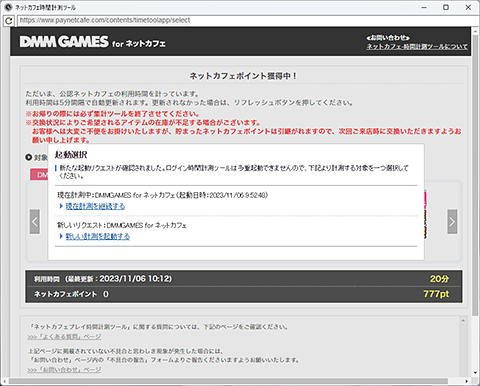This screenshot has height=386, width=480.
Task: Click the app icon in the title bar
Action: [x=8, y=7]
